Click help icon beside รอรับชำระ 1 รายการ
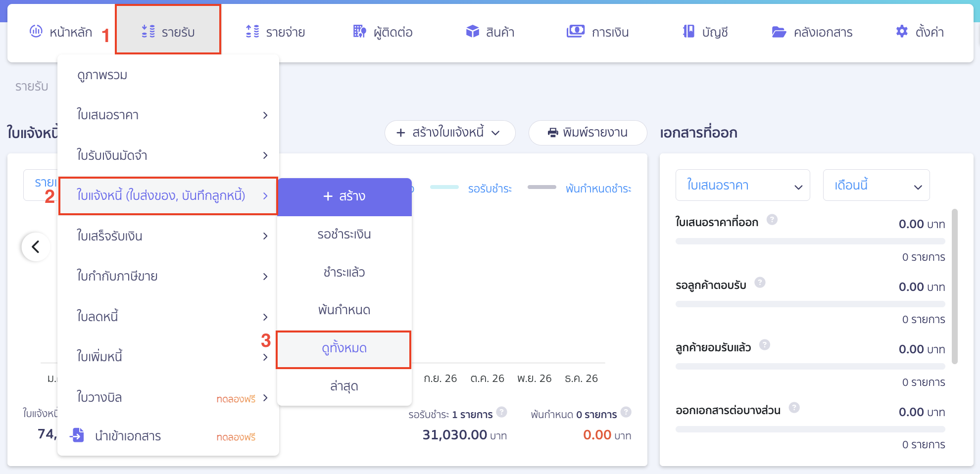This screenshot has height=474, width=980. tap(501, 412)
